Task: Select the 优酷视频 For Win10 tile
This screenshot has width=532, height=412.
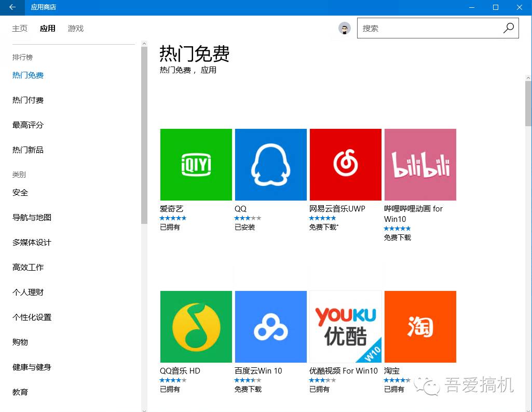Action: (x=345, y=326)
